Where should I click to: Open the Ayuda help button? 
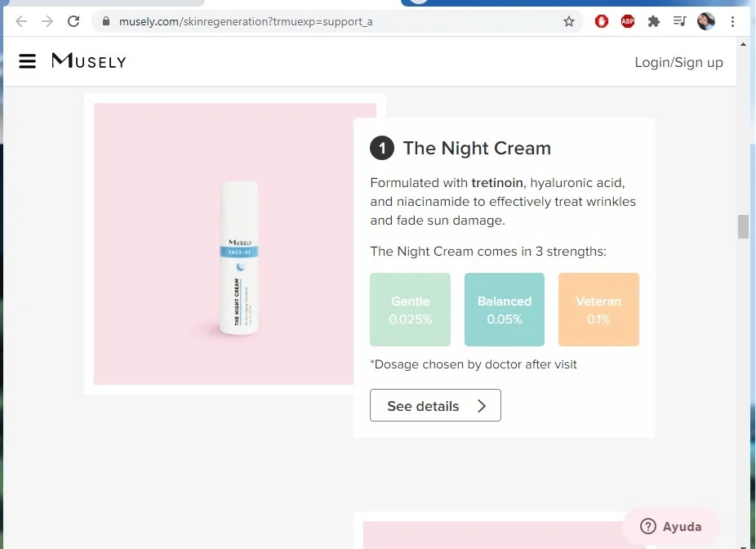click(x=671, y=527)
